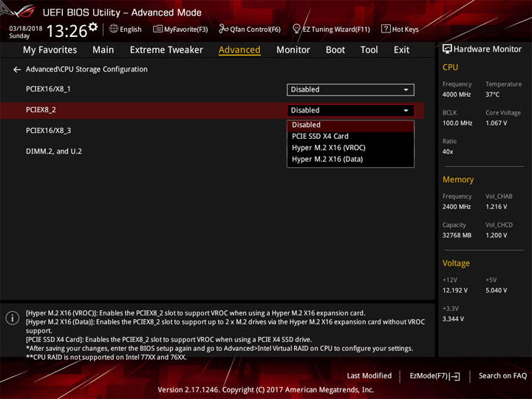The width and height of the screenshot is (532, 399).
Task: Open the Extreme Tweaker tab
Action: pyautogui.click(x=166, y=50)
